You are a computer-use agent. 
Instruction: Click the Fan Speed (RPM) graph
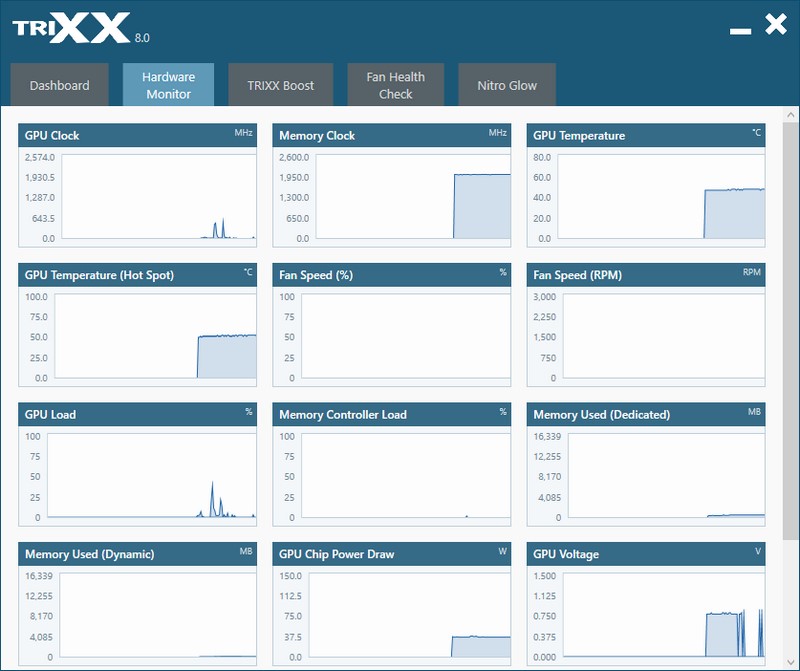[x=664, y=336]
